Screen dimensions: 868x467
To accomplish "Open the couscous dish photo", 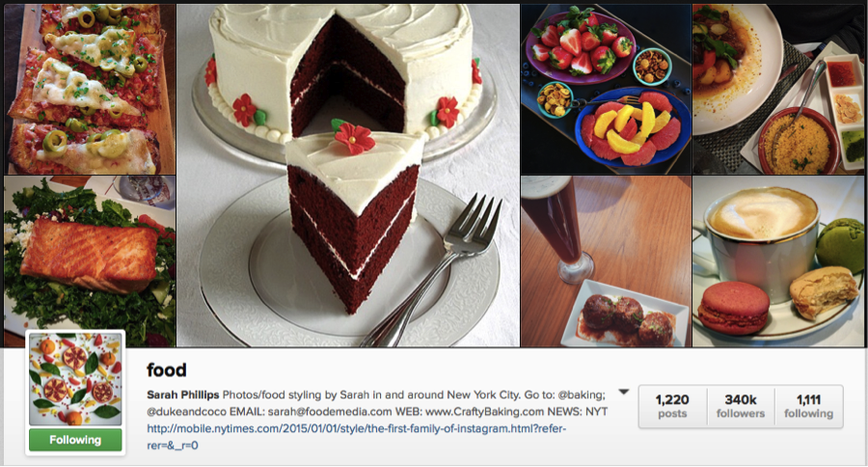I will coord(777,89).
